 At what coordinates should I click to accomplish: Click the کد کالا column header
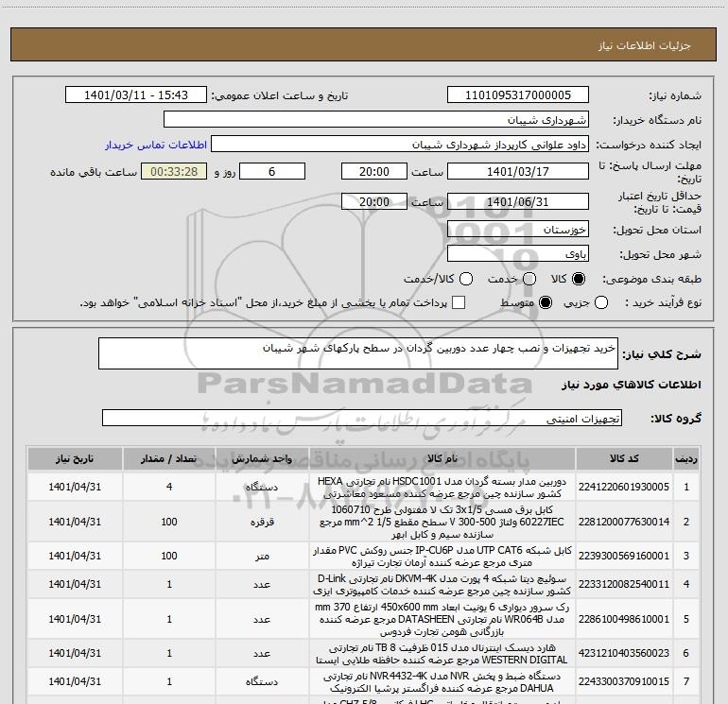(624, 459)
